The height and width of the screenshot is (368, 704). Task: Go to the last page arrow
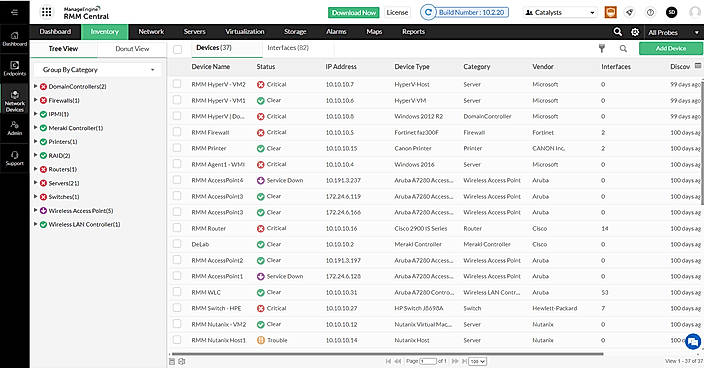coord(464,361)
